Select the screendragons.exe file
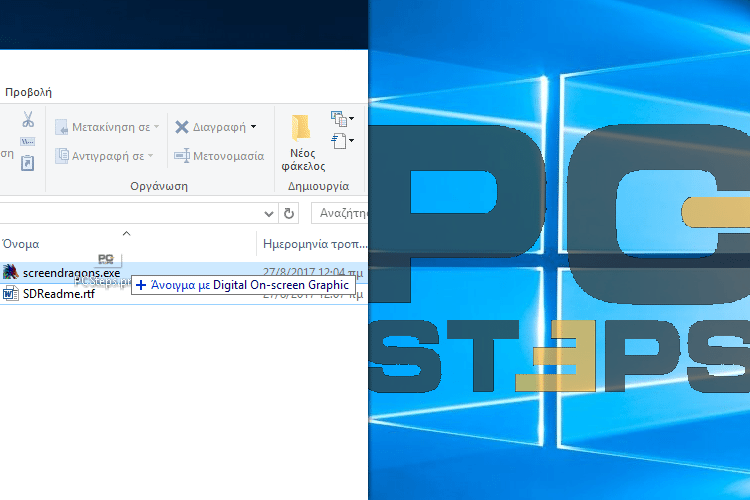 coord(184,273)
